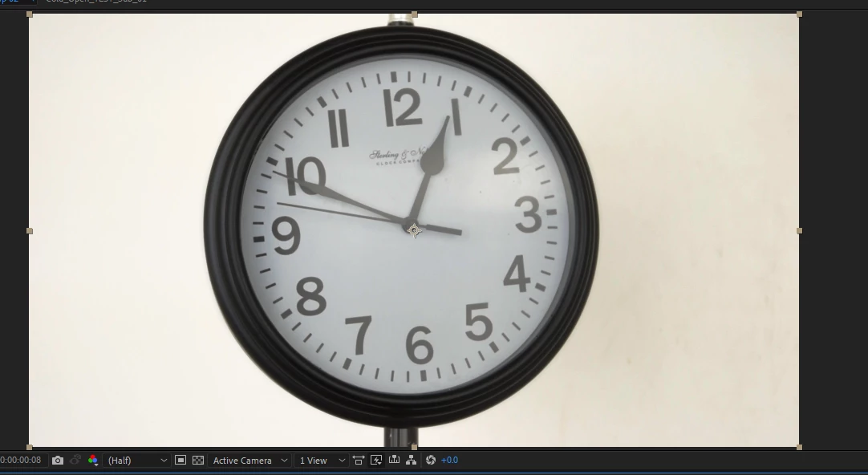
Task: Open the RGB channel and color management icon
Action: 93,460
